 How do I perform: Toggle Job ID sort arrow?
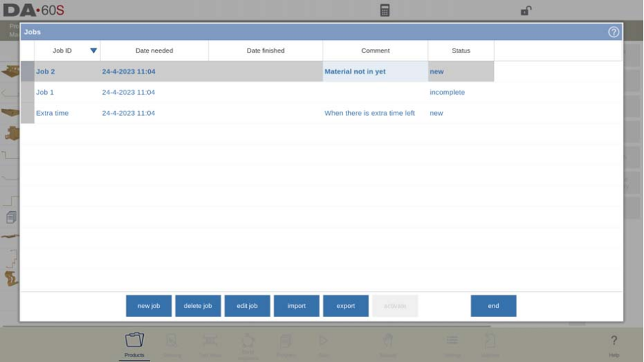pyautogui.click(x=93, y=51)
